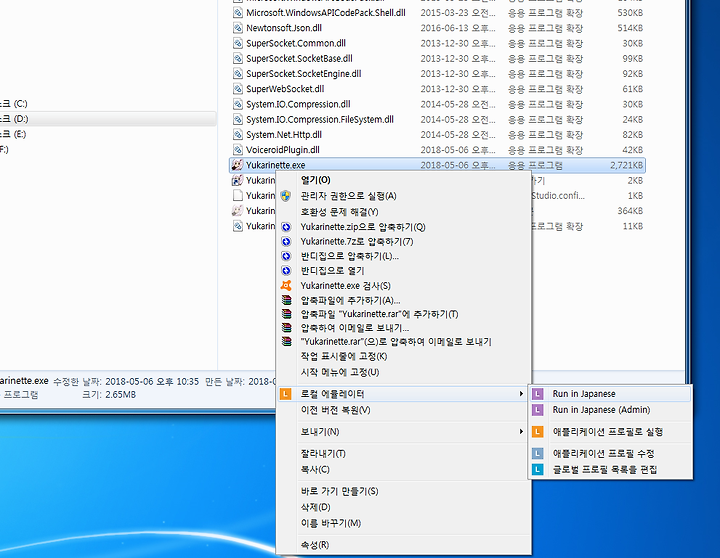The height and width of the screenshot is (558, 720).
Task: Select System.IO.Compression.dll file name
Action: pos(298,104)
